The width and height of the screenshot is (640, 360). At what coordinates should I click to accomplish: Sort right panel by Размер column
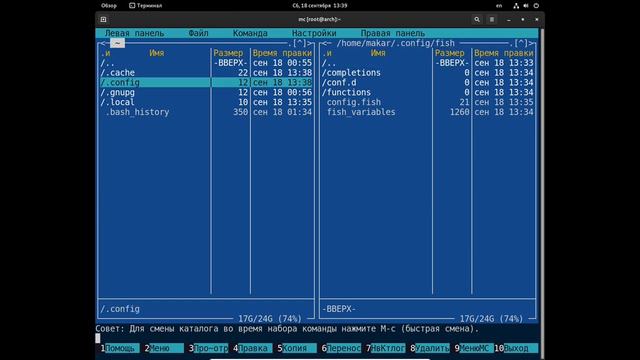[x=449, y=53]
